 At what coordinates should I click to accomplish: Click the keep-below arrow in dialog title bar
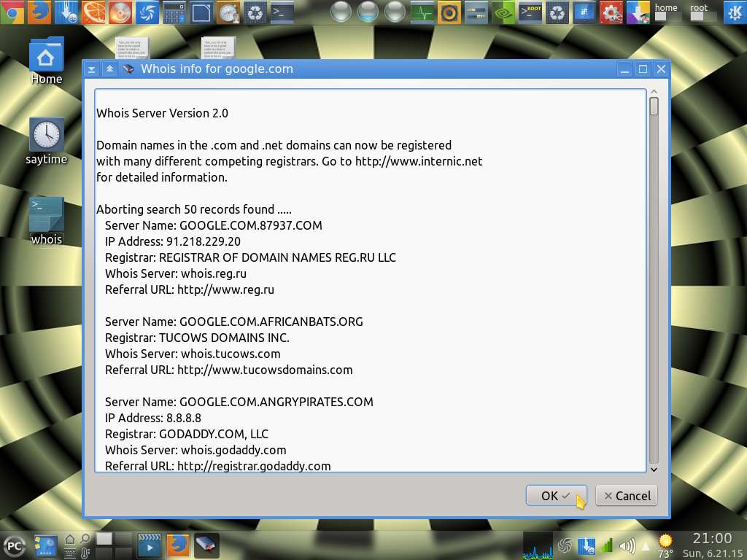click(x=91, y=69)
